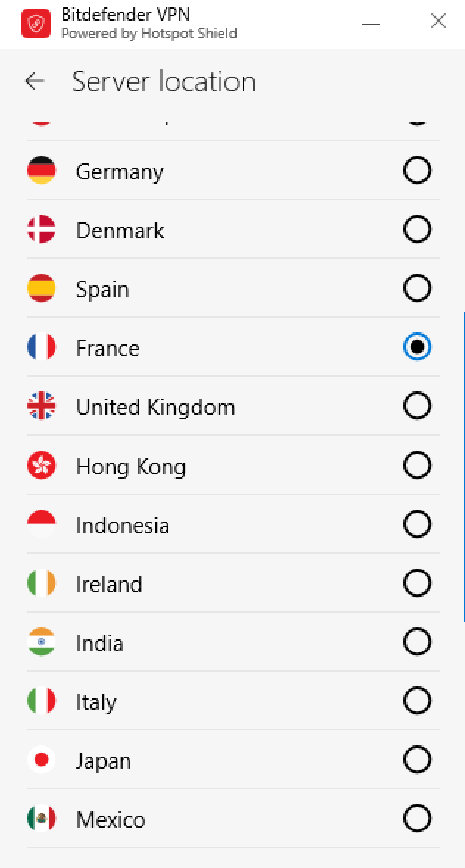Click the Japan flag icon
This screenshot has width=465, height=868.
41,760
